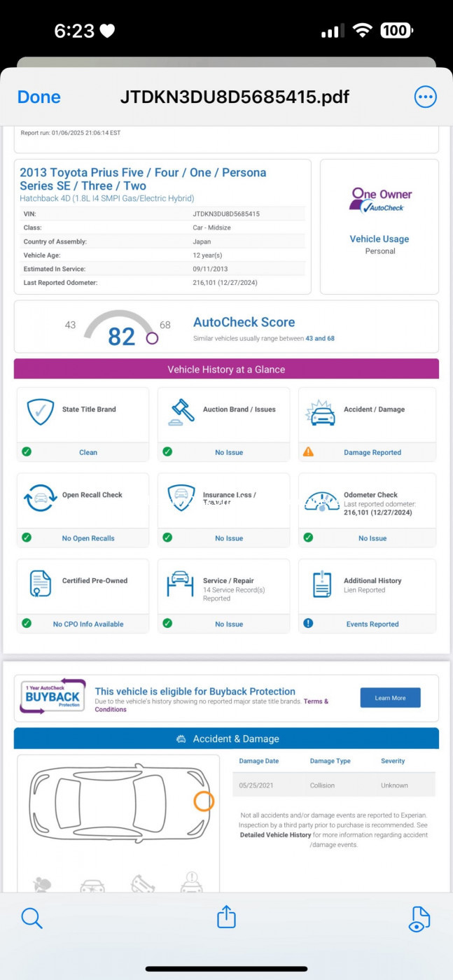Click the Detailed Vehicle History text
This screenshot has width=453, height=980.
click(x=275, y=835)
